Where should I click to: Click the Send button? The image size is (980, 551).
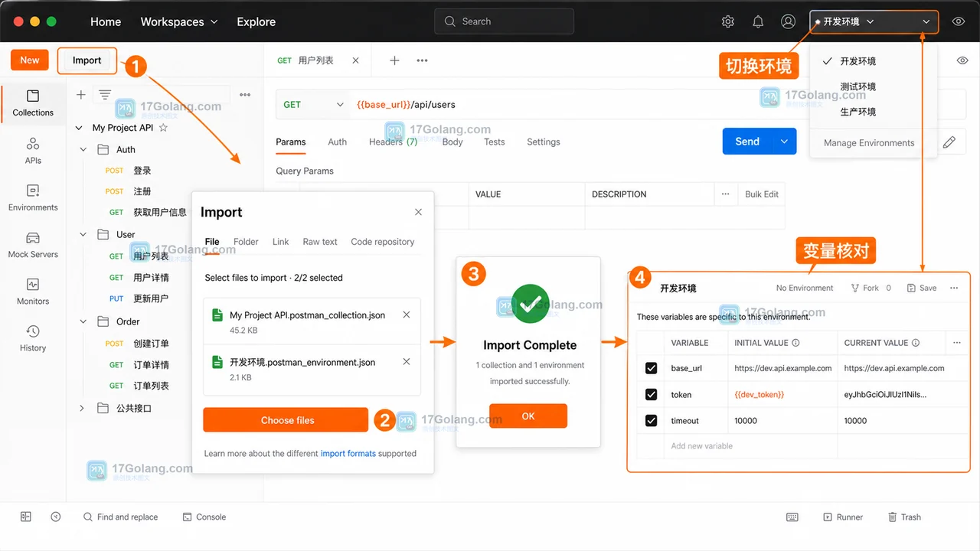(x=747, y=142)
